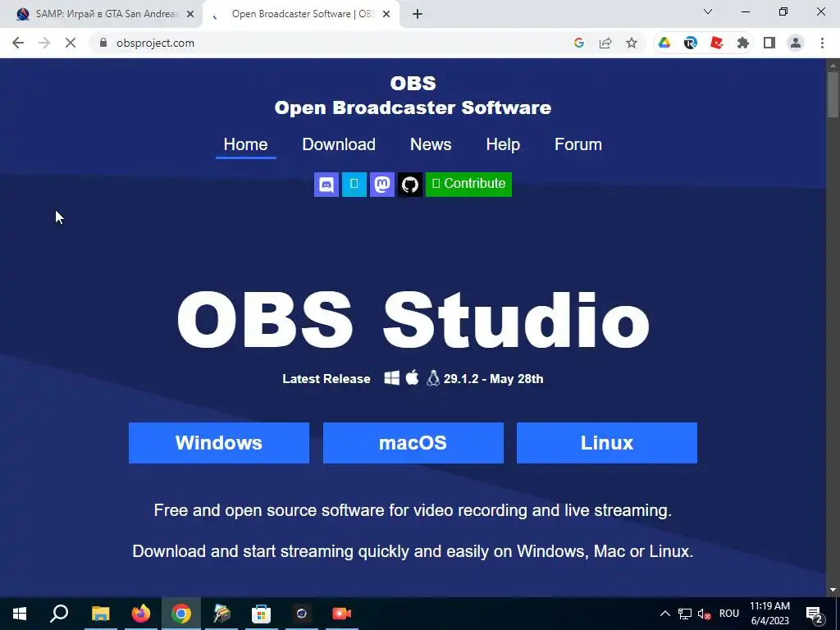Open the Mastodon icon link
The image size is (840, 630).
click(382, 185)
